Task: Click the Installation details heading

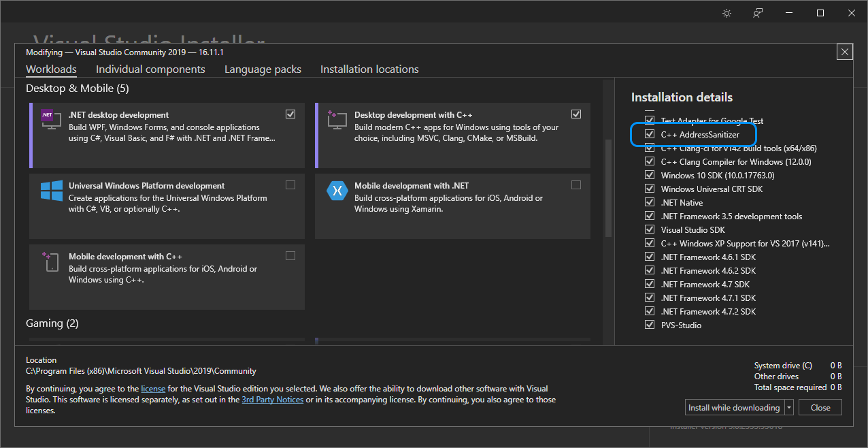Action: point(682,97)
